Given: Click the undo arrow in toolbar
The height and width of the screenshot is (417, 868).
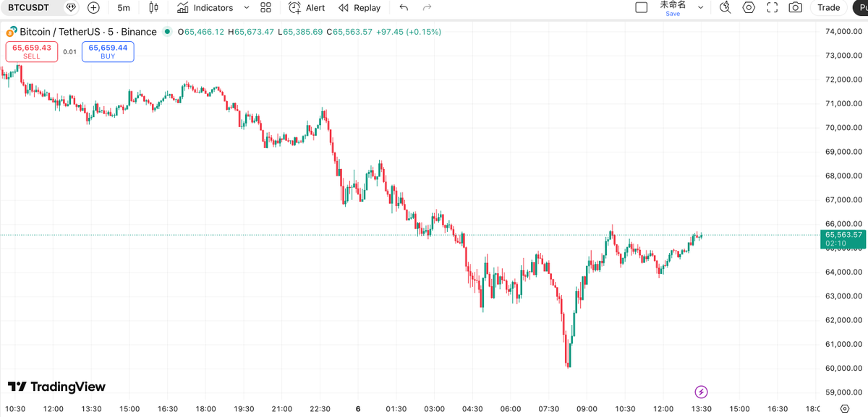Looking at the screenshot, I should (x=404, y=8).
